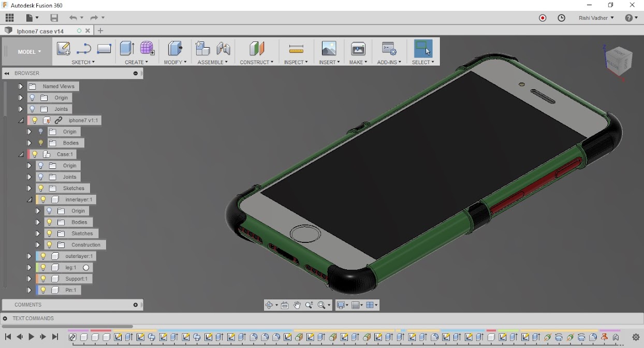Click the 3D Print make icon
644x348 pixels.
(358, 49)
